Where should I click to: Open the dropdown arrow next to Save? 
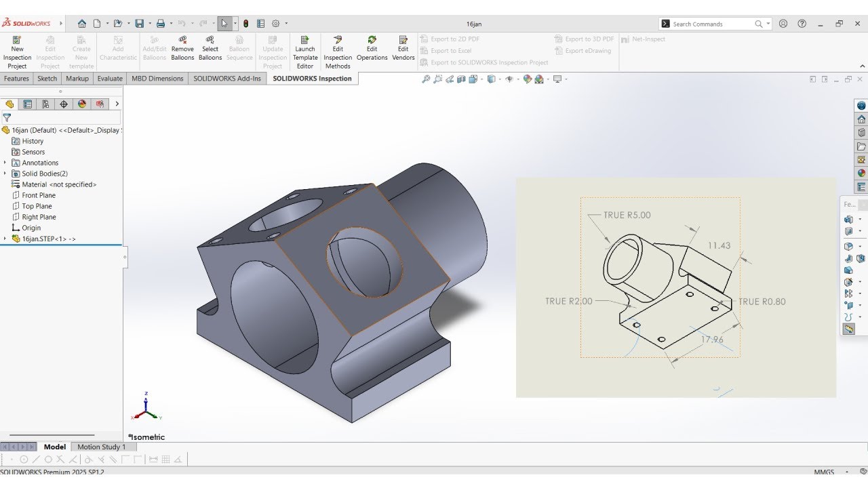point(149,24)
